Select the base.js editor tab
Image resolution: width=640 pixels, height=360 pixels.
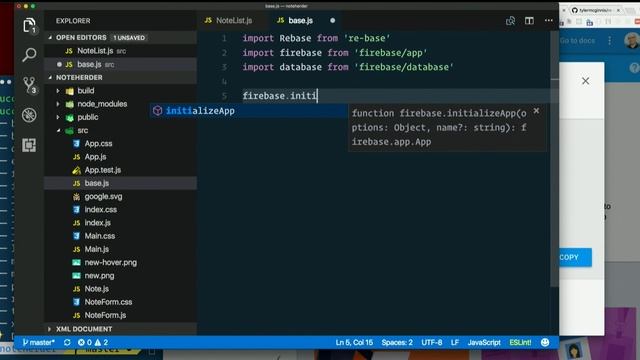(x=300, y=20)
